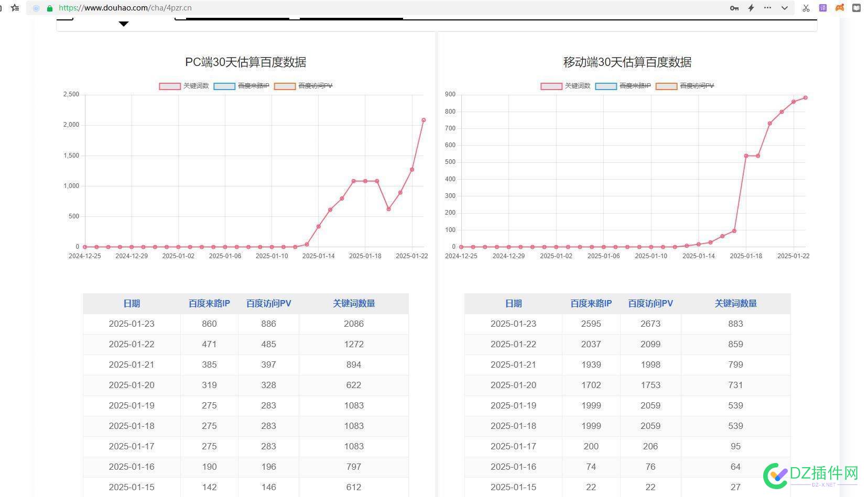Click IP value 1702 in mobile table
This screenshot has height=497, width=868.
pos(591,385)
